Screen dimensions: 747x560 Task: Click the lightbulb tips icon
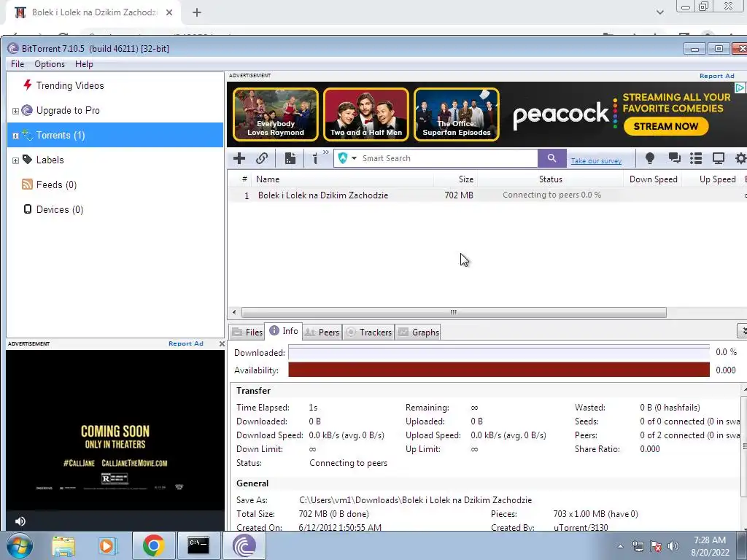coord(649,158)
